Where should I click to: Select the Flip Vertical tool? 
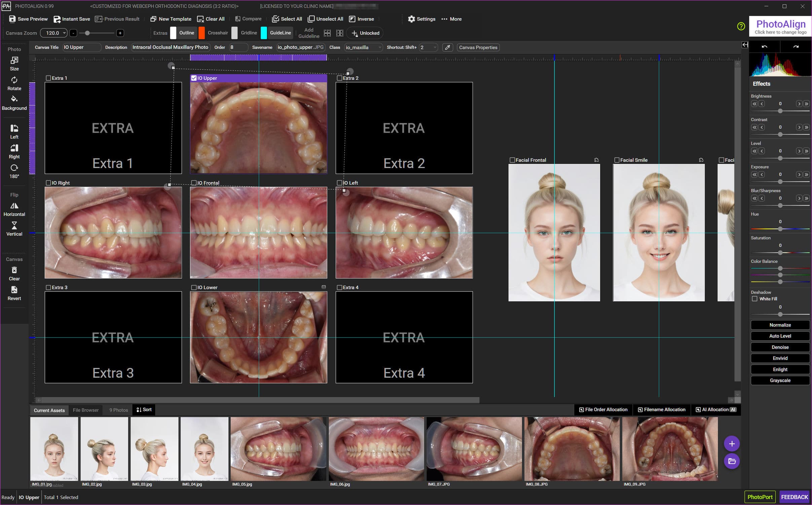[14, 226]
